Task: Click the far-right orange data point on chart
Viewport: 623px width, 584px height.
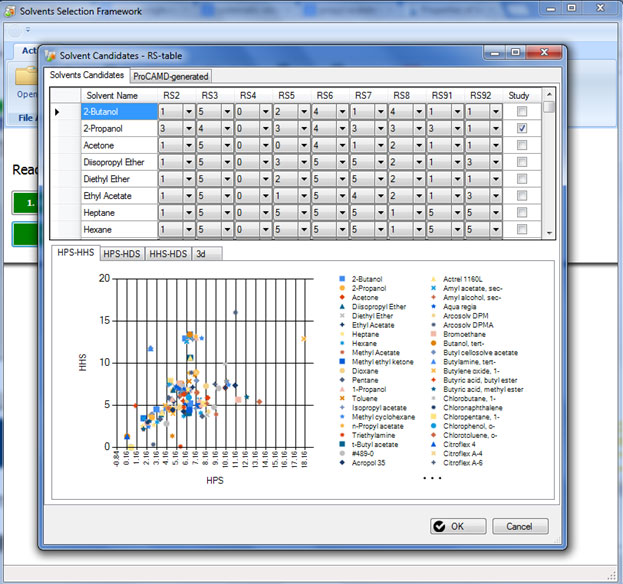Action: pyautogui.click(x=303, y=339)
